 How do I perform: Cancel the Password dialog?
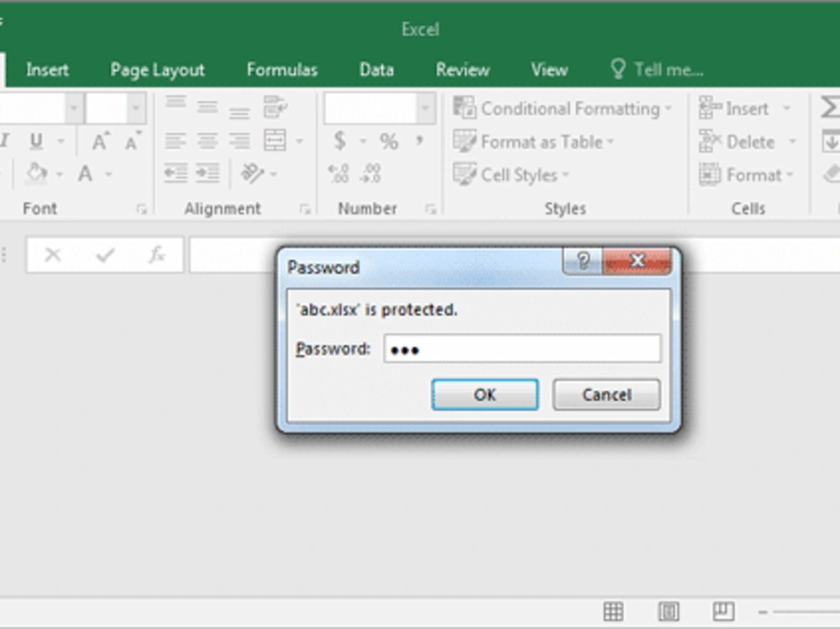pyautogui.click(x=606, y=395)
